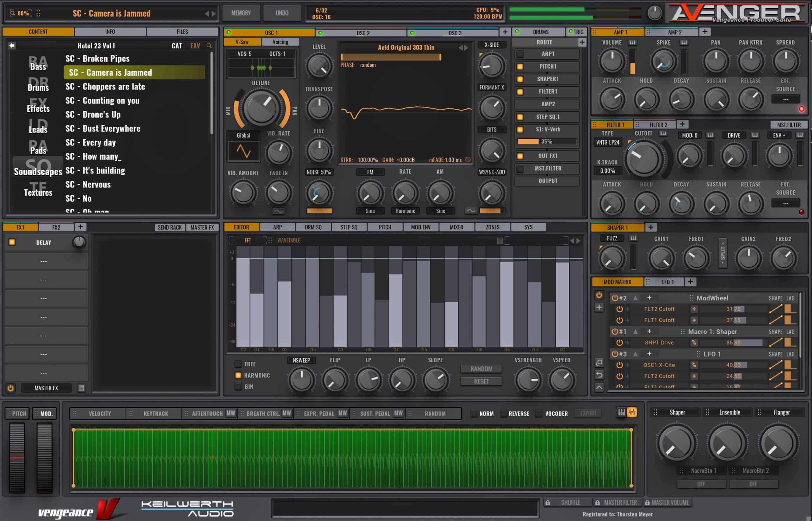
Task: Enable ARP1 route checkbox
Action: click(520, 54)
